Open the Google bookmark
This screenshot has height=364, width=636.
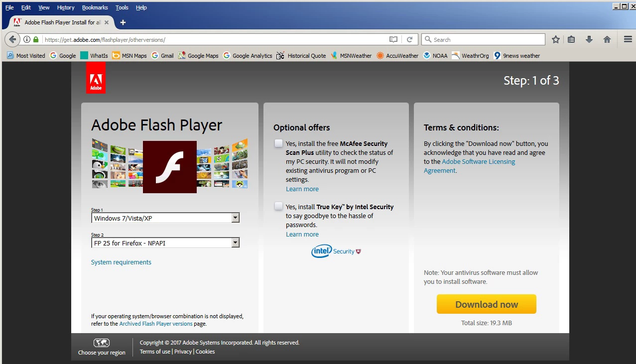pos(63,56)
